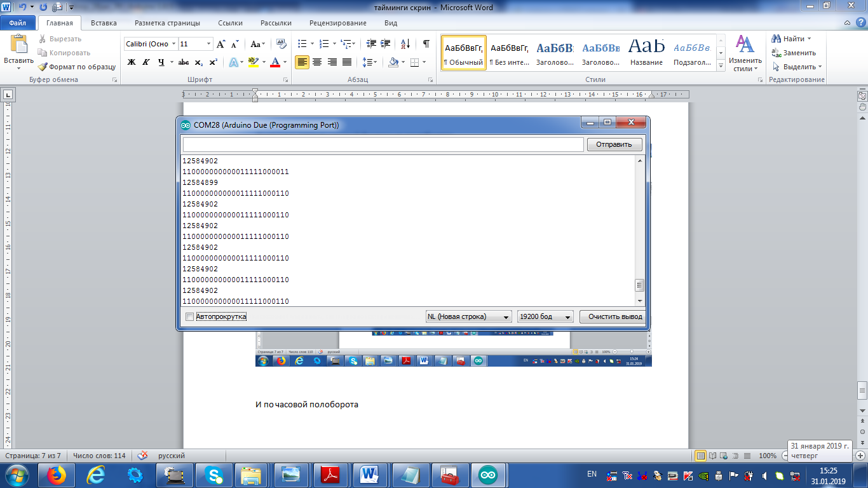
Task: Center the paragraph text
Action: [316, 62]
